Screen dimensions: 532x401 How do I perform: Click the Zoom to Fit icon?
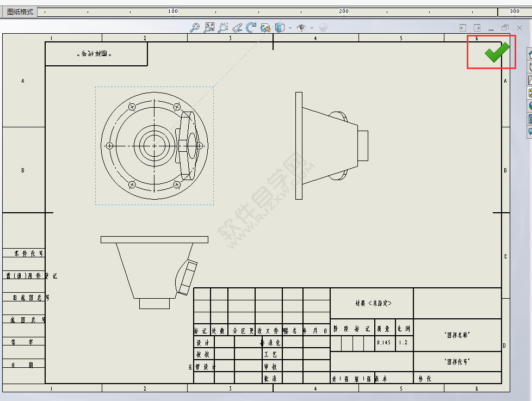coord(209,27)
